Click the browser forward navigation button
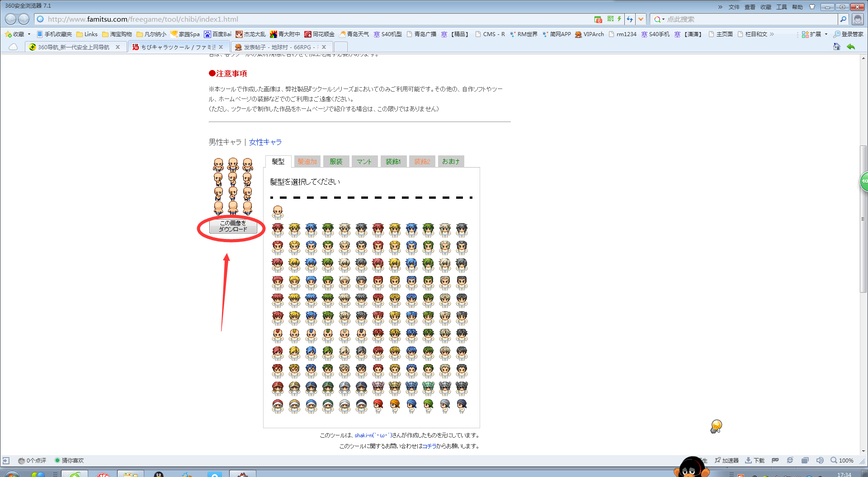The height and width of the screenshot is (477, 868). tap(24, 19)
